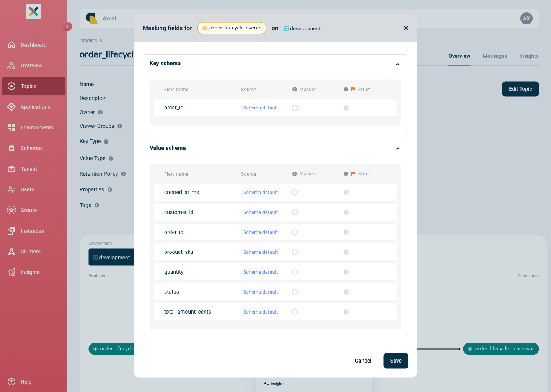Click the info icon beside Strict in Value schema
Viewport: 551px width, 392px height.
click(346, 174)
